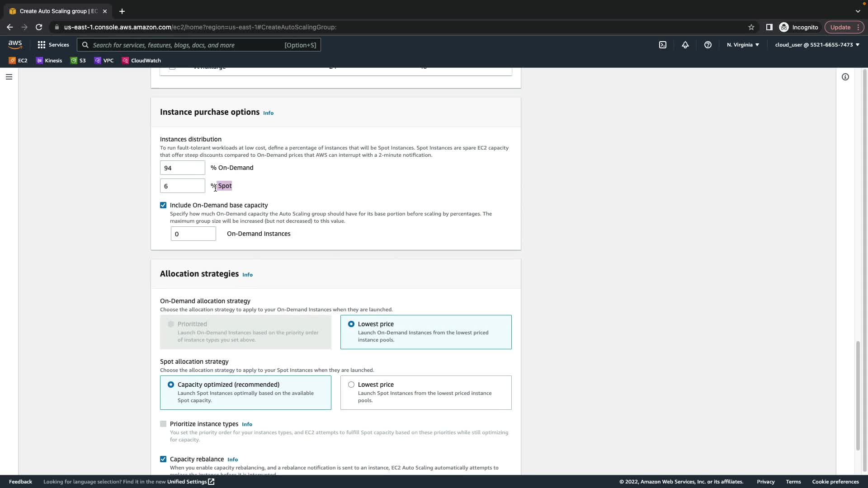Open the Services grid menu
The image size is (868, 488).
tap(53, 45)
